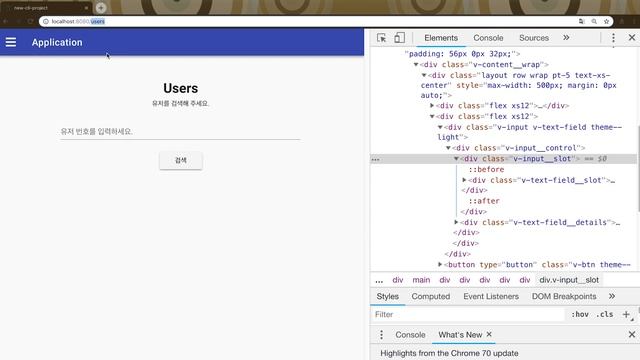This screenshot has height=360, width=640.
Task: Add a new style rule plus icon
Action: pyautogui.click(x=626, y=314)
